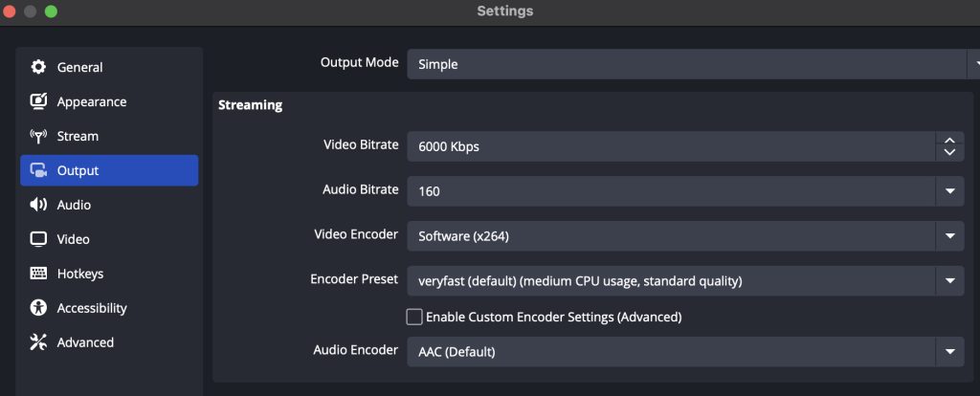Select the Appearance monitor icon
This screenshot has width=980, height=396.
click(x=38, y=101)
